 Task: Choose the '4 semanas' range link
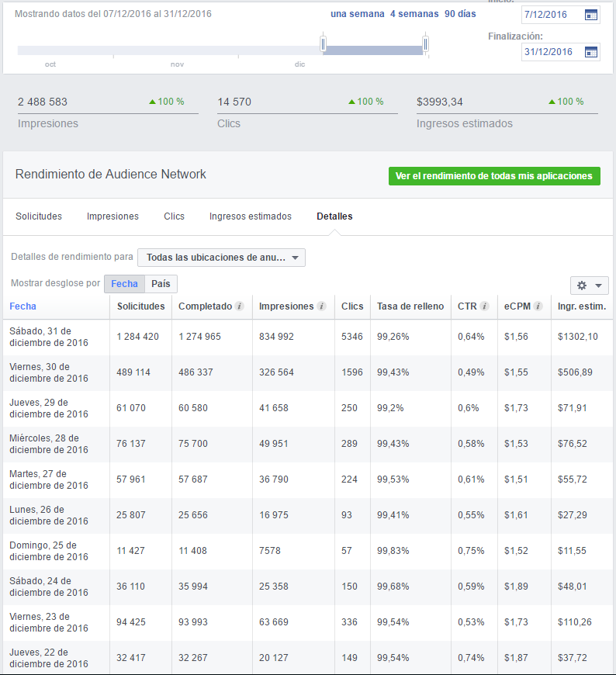414,14
